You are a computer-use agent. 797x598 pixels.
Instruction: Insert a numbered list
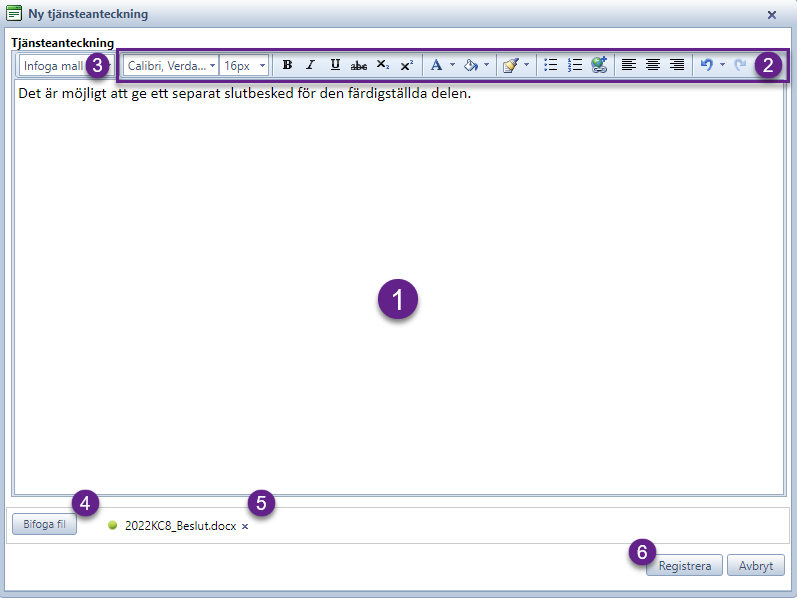[574, 65]
